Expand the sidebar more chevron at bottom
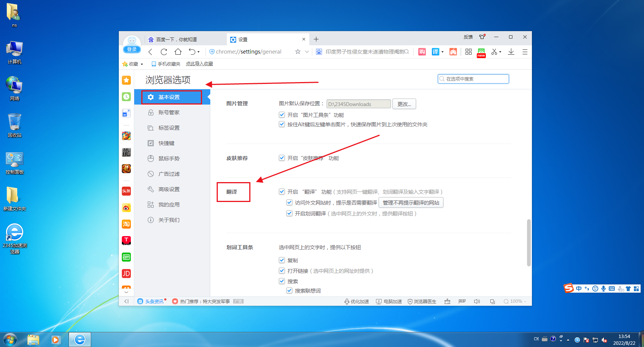 pyautogui.click(x=126, y=292)
